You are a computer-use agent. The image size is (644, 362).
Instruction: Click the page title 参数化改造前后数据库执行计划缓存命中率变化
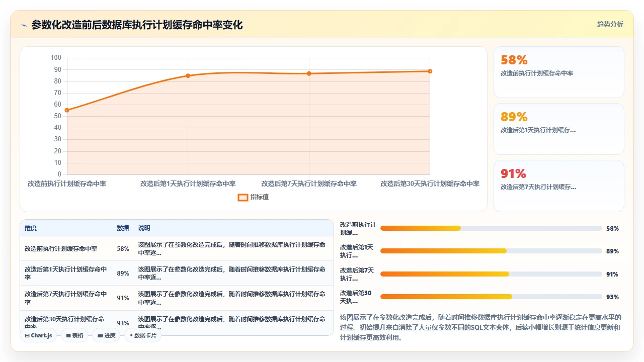(x=137, y=25)
